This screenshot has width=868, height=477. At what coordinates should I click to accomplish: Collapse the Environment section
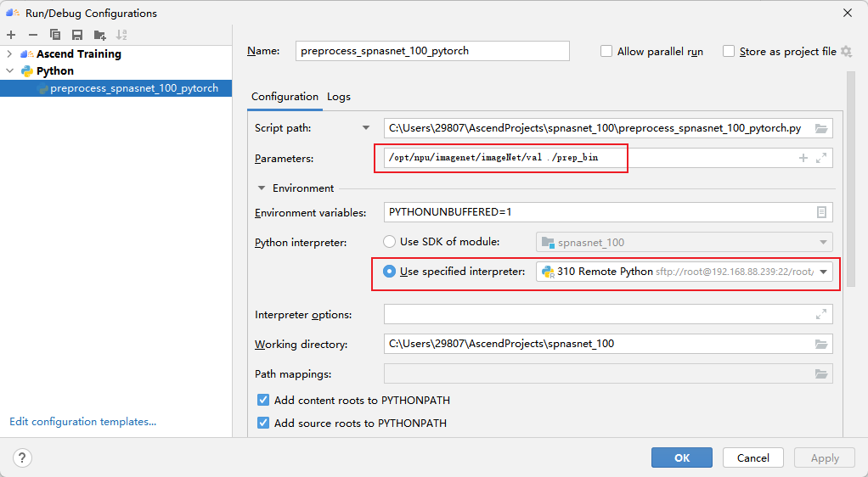262,188
